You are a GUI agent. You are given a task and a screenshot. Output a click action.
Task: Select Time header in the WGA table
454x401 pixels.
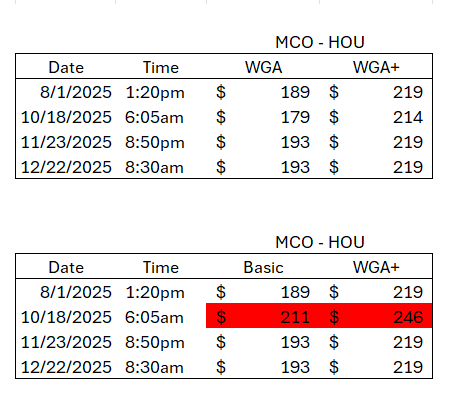161,67
